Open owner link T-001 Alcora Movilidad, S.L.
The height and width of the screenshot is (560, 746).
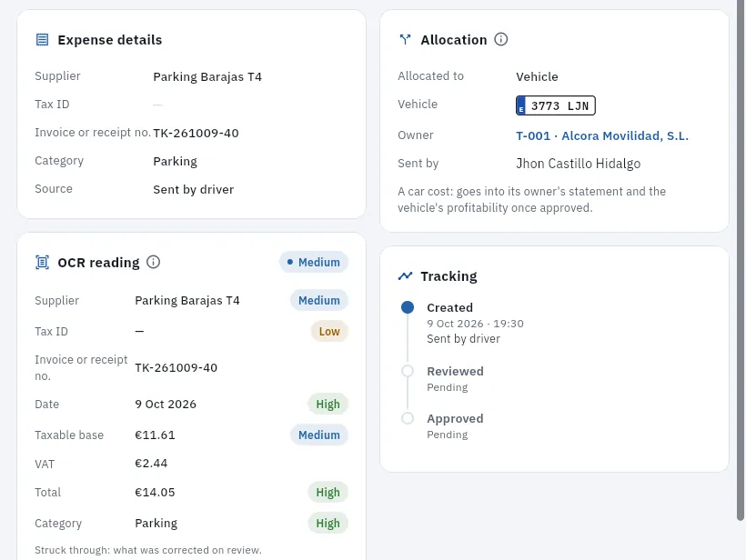click(x=602, y=136)
